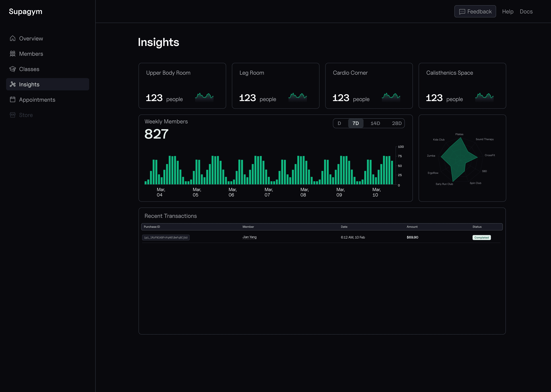Click the Weekly Members 827 total
The height and width of the screenshot is (392, 551).
click(x=156, y=134)
